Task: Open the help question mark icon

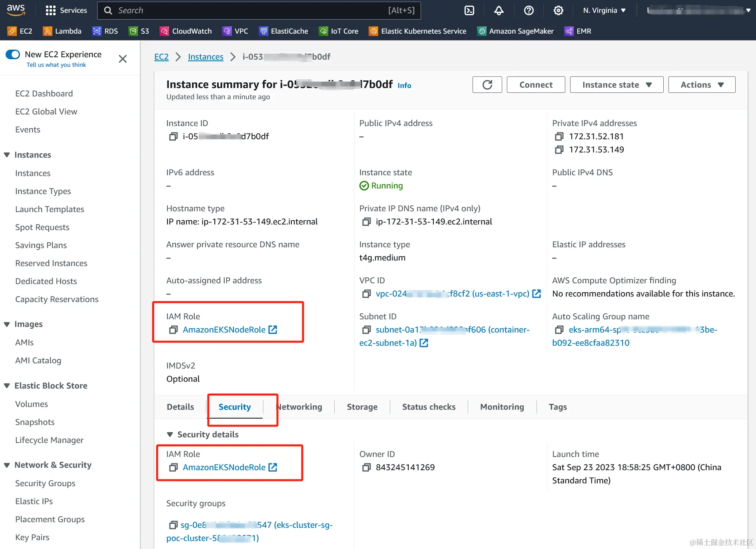Action: (529, 10)
